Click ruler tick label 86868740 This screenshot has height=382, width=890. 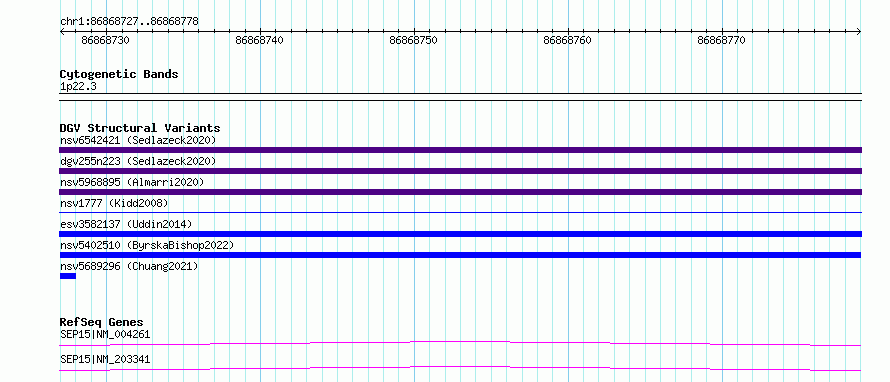click(259, 40)
